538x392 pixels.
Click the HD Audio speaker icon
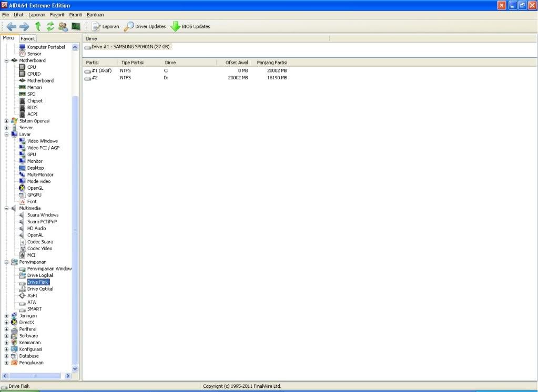pos(22,229)
